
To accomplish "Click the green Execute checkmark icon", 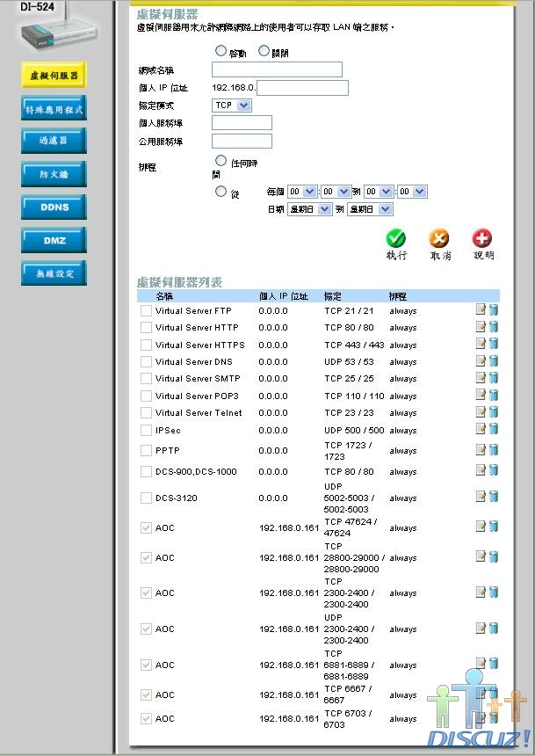I will (395, 237).
